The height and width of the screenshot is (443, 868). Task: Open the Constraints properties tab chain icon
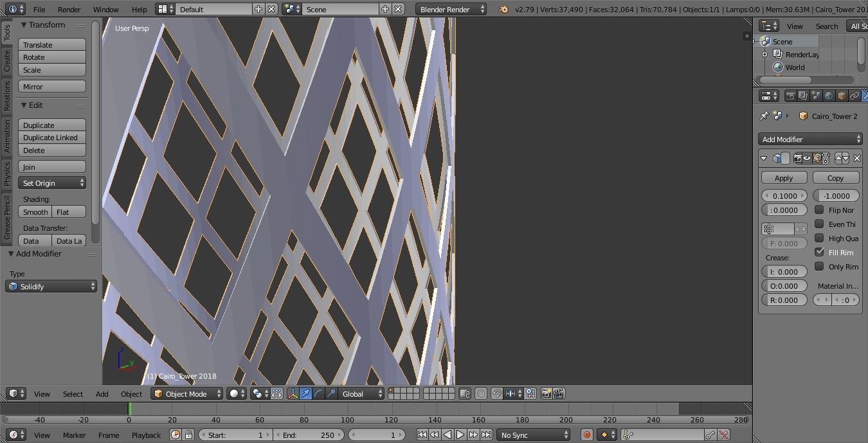(x=855, y=96)
